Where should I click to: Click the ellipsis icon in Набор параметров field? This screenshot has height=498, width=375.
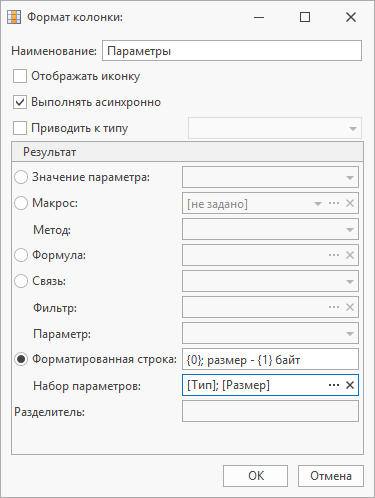(334, 385)
